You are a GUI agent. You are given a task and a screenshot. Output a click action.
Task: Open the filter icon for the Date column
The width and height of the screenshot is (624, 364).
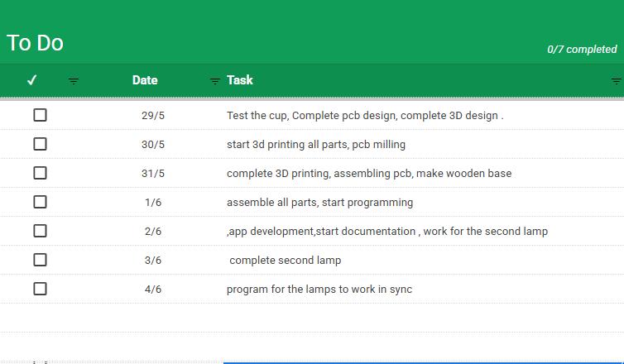coord(215,81)
